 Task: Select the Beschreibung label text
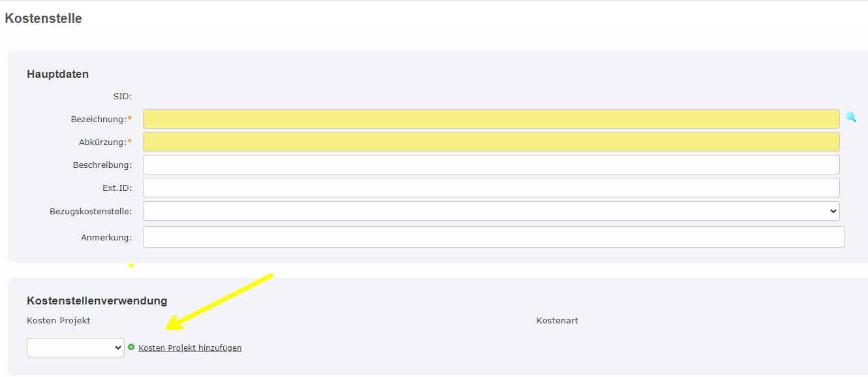[102, 165]
